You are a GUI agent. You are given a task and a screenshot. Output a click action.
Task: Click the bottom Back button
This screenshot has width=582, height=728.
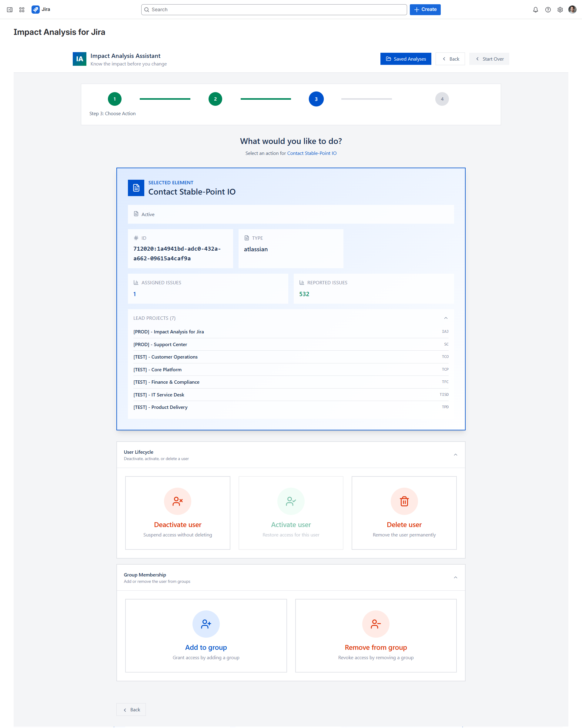click(131, 710)
